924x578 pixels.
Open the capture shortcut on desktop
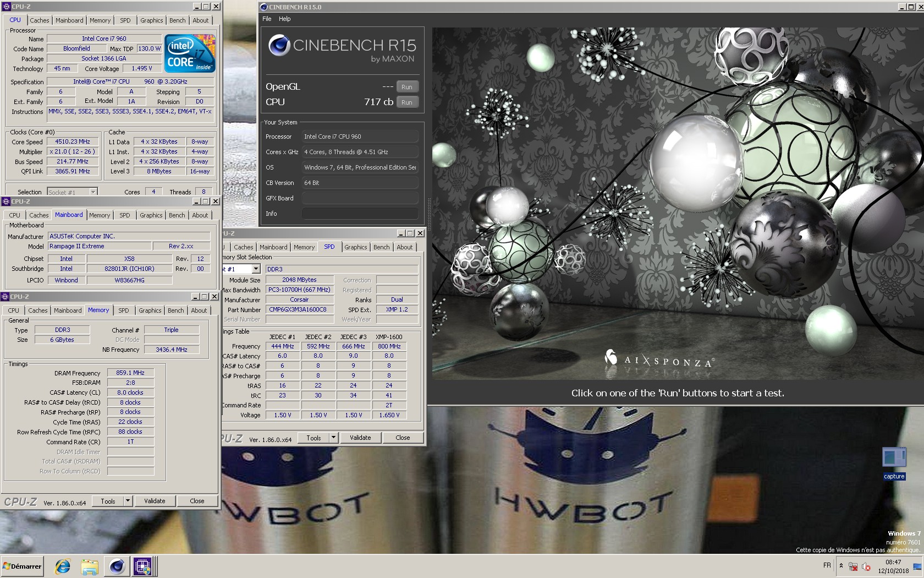coord(894,464)
